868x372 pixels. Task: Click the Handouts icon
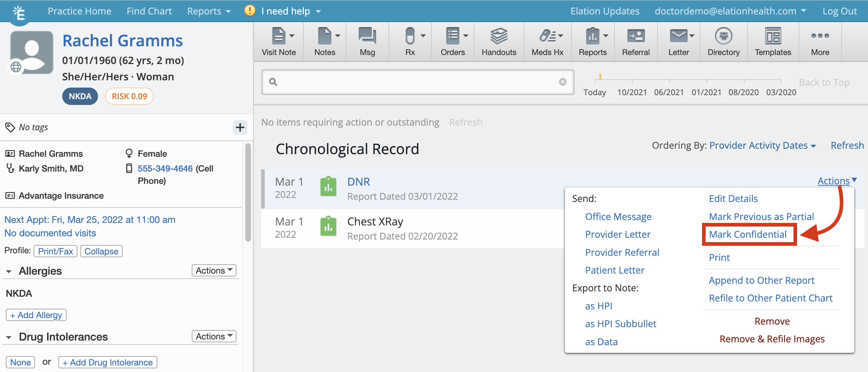499,41
